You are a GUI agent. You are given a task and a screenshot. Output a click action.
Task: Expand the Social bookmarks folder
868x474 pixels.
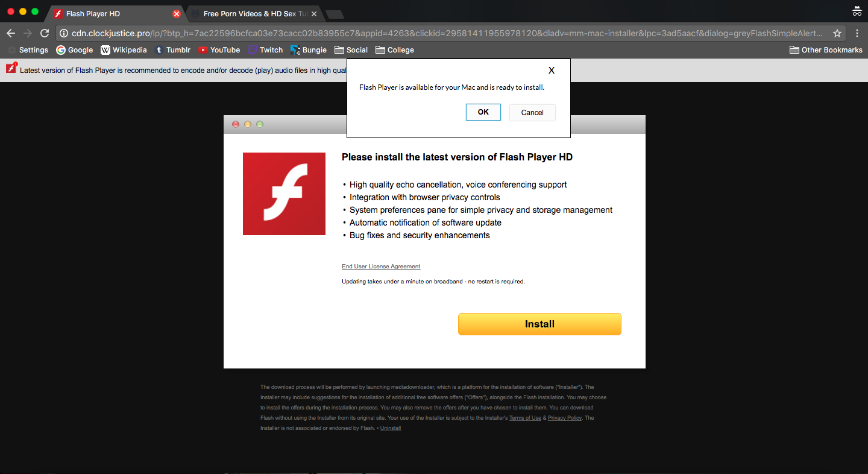(351, 50)
